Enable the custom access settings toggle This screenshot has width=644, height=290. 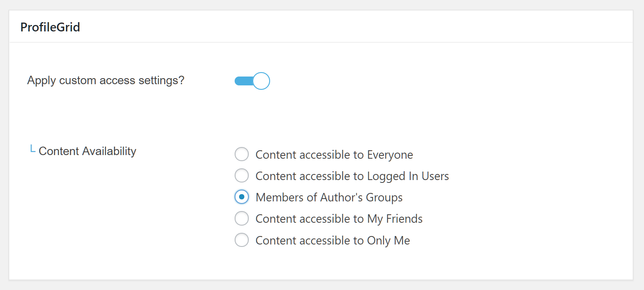252,81
